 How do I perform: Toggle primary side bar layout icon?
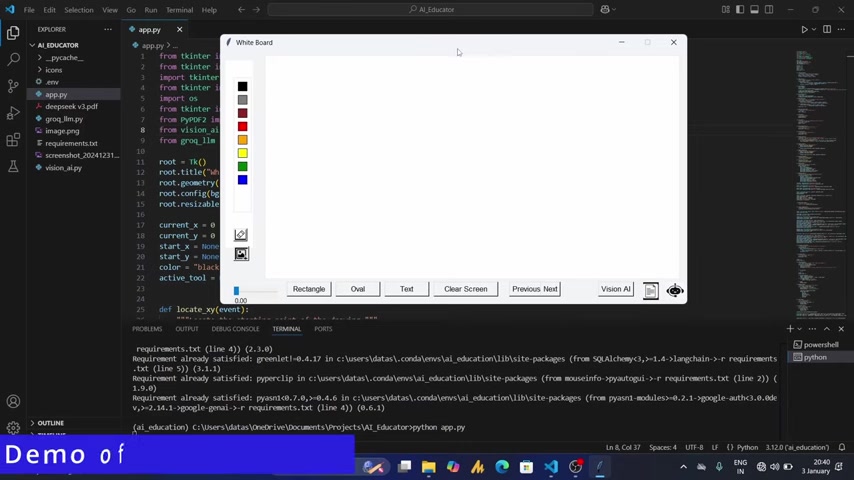(x=740, y=9)
